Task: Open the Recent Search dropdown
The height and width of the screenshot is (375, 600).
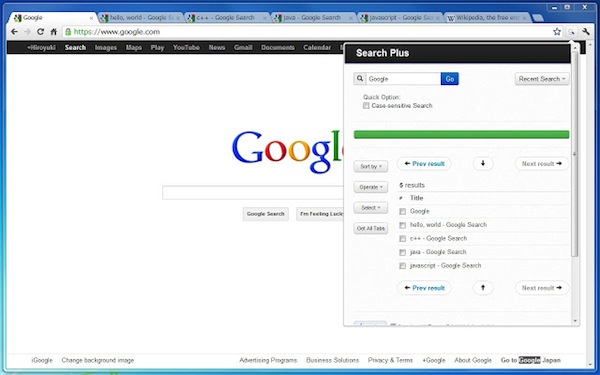Action: point(542,79)
